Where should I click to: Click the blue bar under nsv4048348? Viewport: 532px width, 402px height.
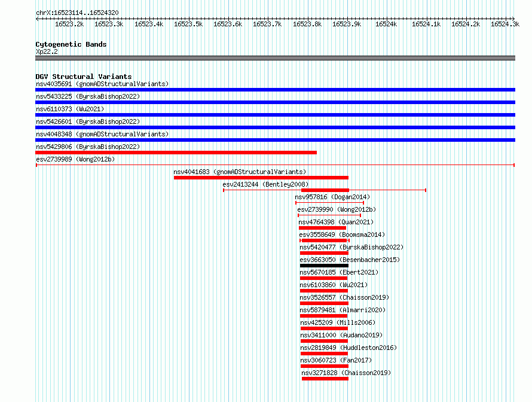click(275, 140)
